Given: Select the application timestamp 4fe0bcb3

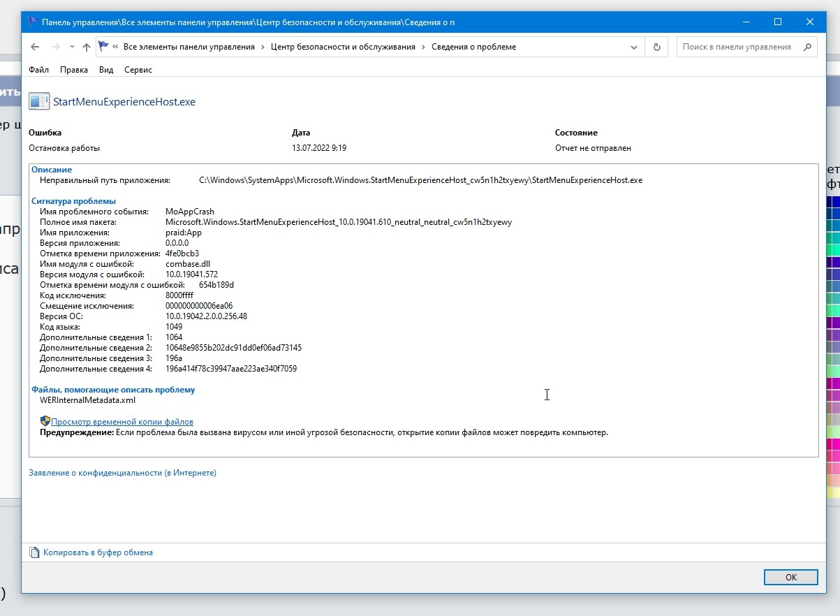Looking at the screenshot, I should click(x=182, y=254).
